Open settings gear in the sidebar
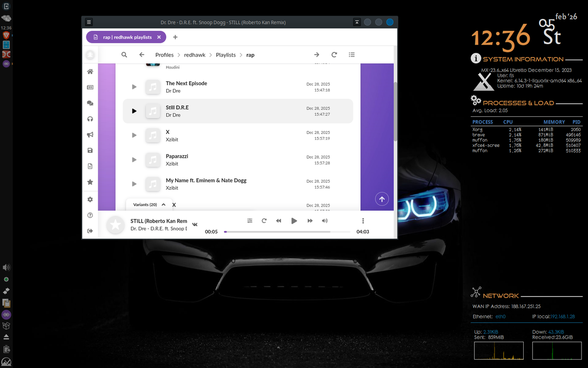The image size is (588, 368). click(x=90, y=200)
